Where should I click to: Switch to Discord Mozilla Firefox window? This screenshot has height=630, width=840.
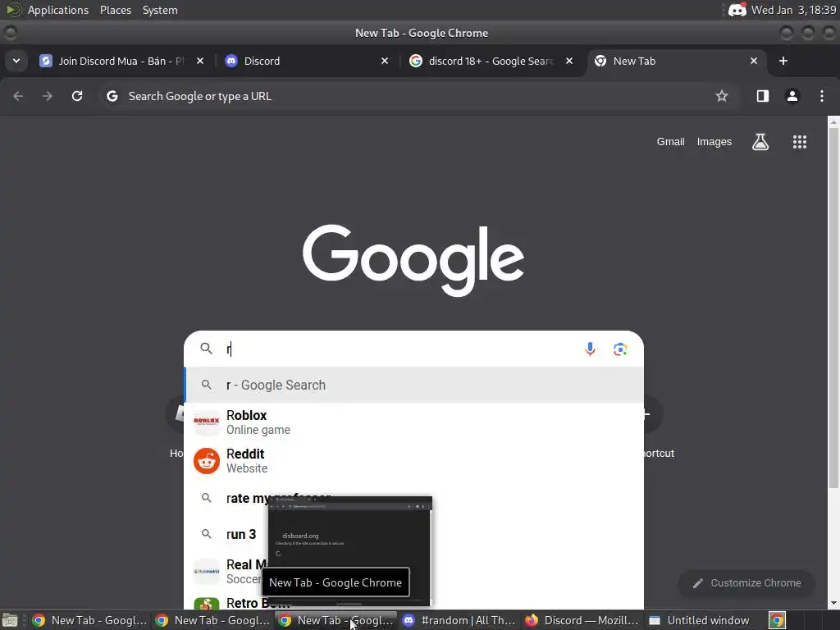[582, 620]
